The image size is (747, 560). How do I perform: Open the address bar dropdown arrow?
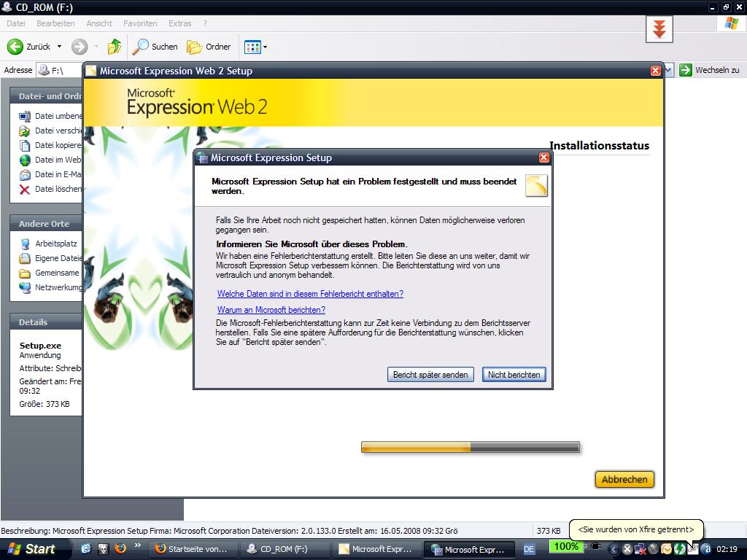pyautogui.click(x=668, y=70)
